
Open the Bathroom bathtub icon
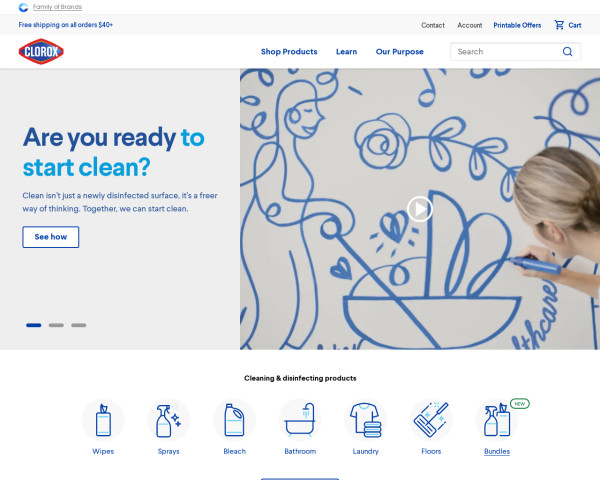(x=300, y=420)
